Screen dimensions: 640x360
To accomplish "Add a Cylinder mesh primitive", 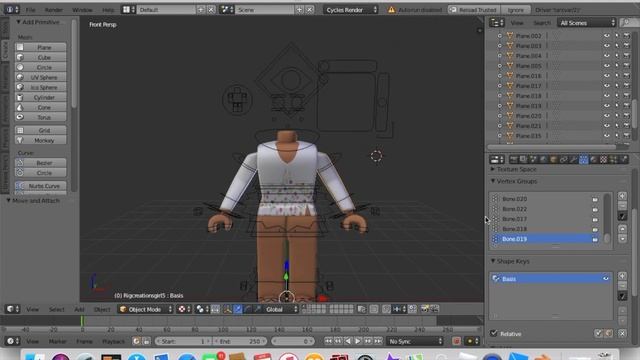I will pos(41,97).
